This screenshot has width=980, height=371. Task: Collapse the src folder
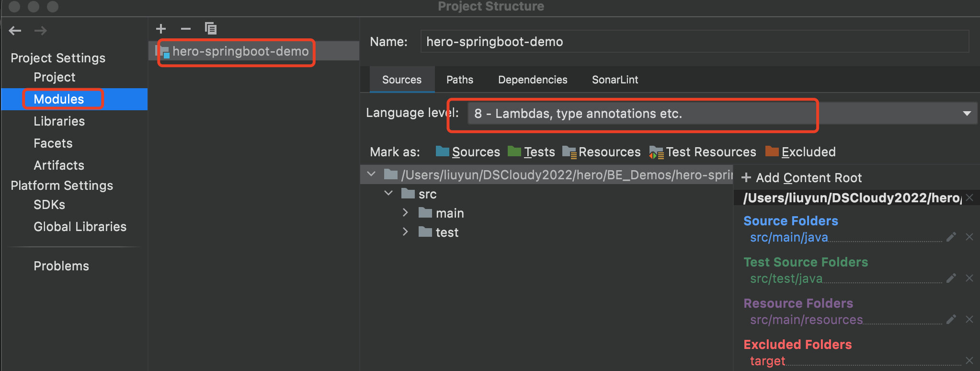pos(388,193)
